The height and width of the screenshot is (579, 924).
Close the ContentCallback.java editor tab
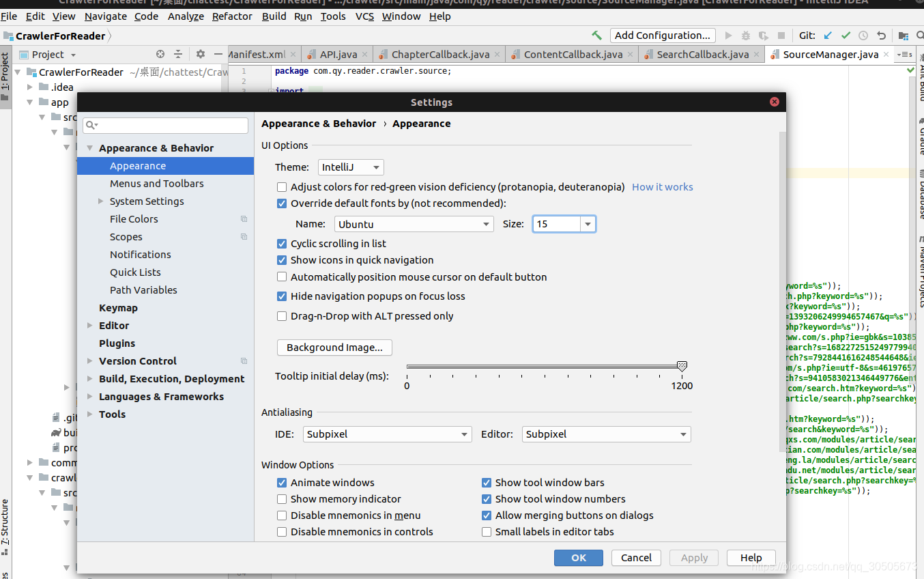click(630, 55)
